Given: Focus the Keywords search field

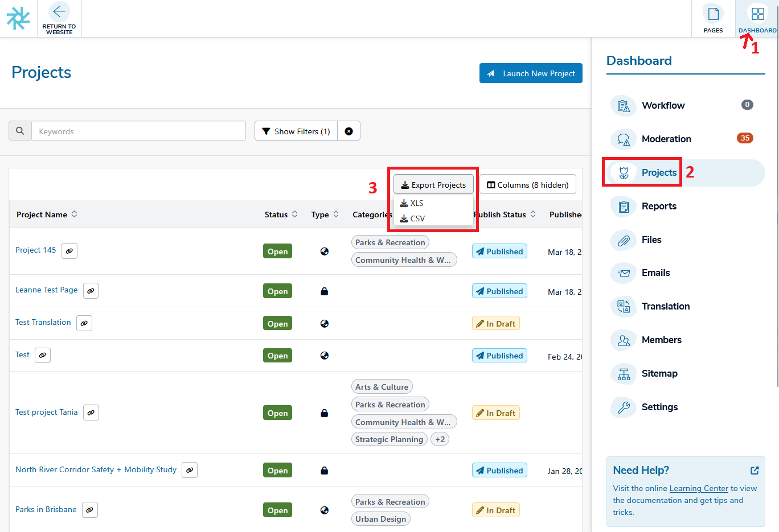Looking at the screenshot, I should (138, 131).
